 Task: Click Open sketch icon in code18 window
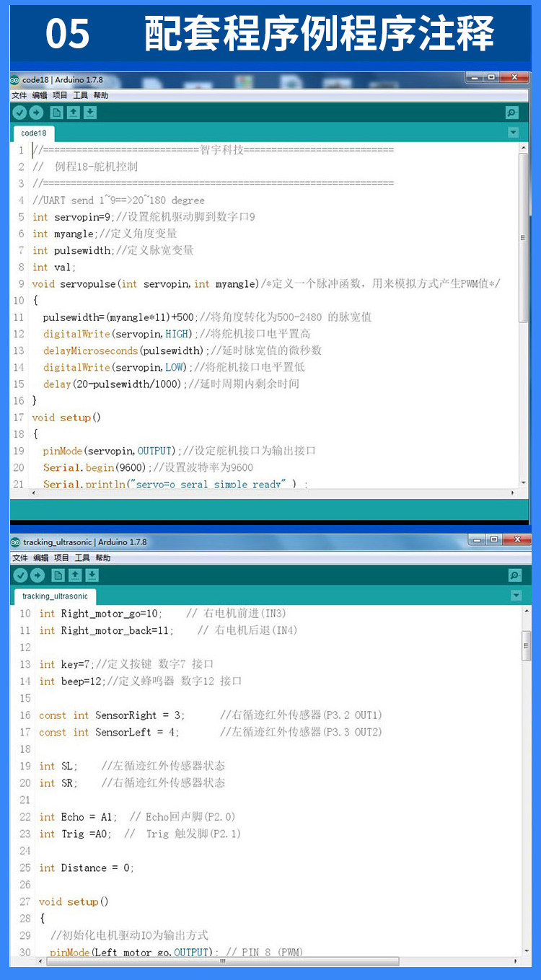click(73, 112)
